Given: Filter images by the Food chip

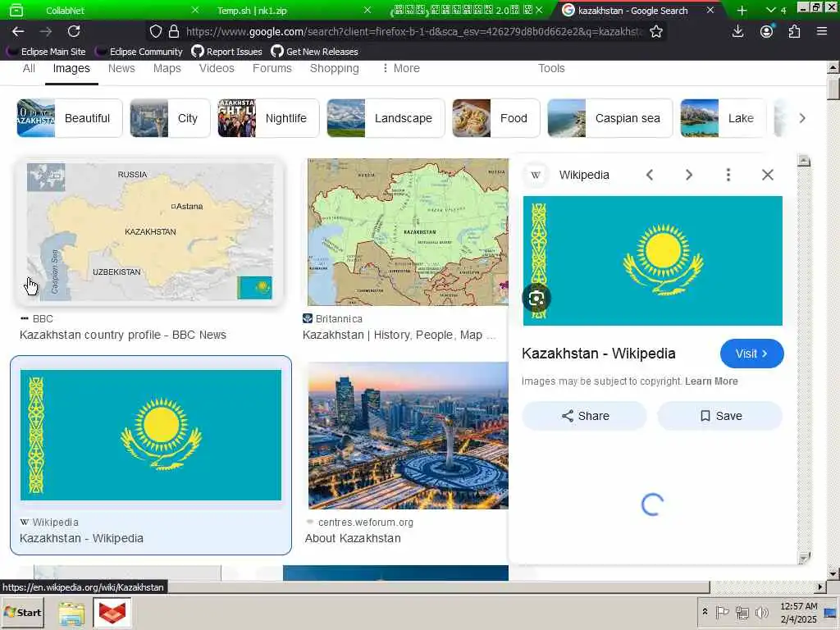Looking at the screenshot, I should [496, 118].
